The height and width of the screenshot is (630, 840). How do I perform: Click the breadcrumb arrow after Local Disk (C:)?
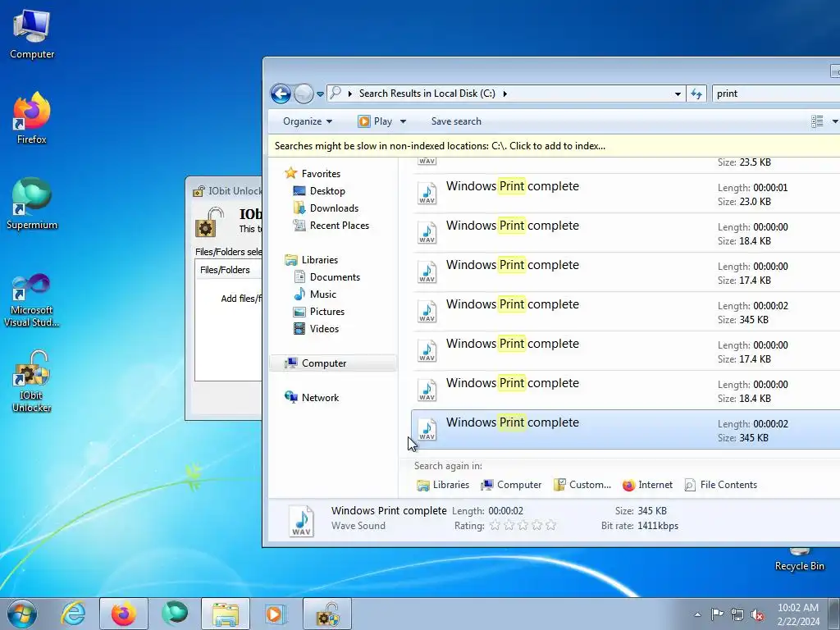[504, 94]
